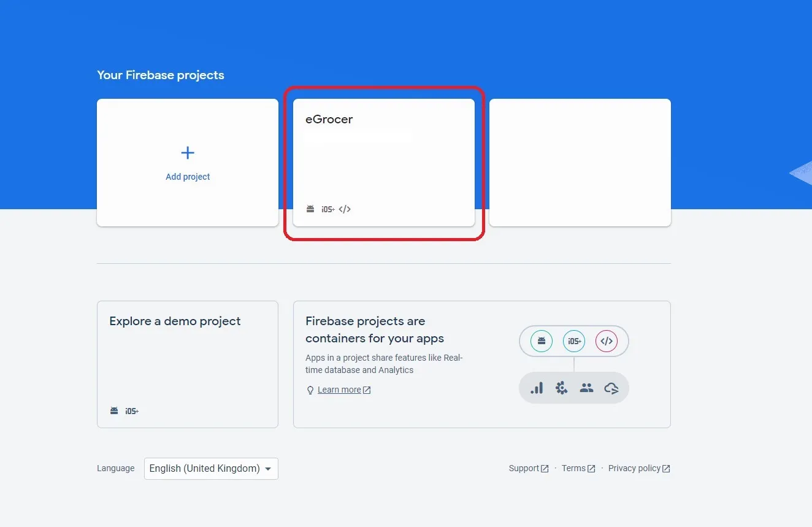Click the external icon next to Privacy policy
Screen dimensions: 812x527
pyautogui.click(x=666, y=469)
